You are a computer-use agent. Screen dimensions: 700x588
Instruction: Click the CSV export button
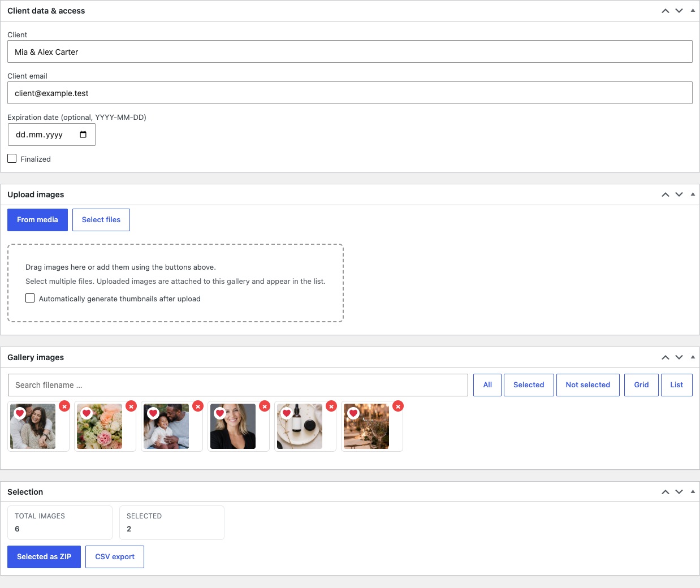coord(115,557)
